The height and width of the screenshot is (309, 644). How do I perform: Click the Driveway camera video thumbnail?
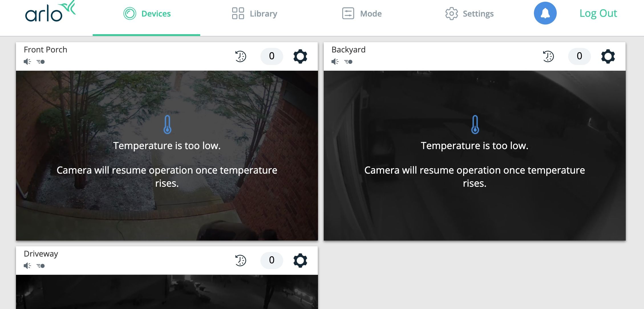pyautogui.click(x=167, y=292)
